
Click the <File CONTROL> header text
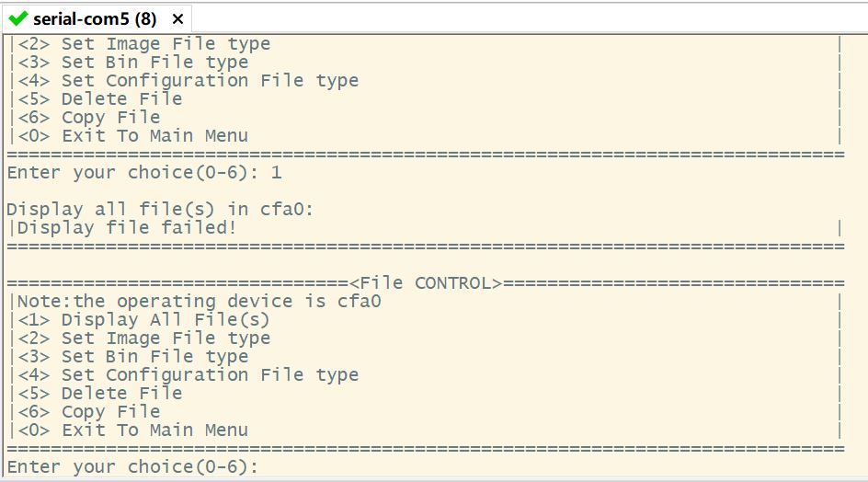(x=425, y=282)
